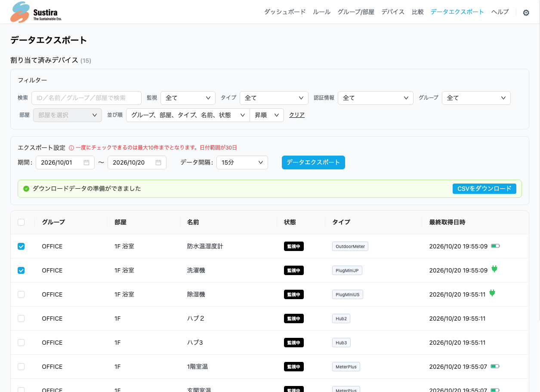Click the device name 洗濯機
The image size is (540, 392).
click(196, 270)
